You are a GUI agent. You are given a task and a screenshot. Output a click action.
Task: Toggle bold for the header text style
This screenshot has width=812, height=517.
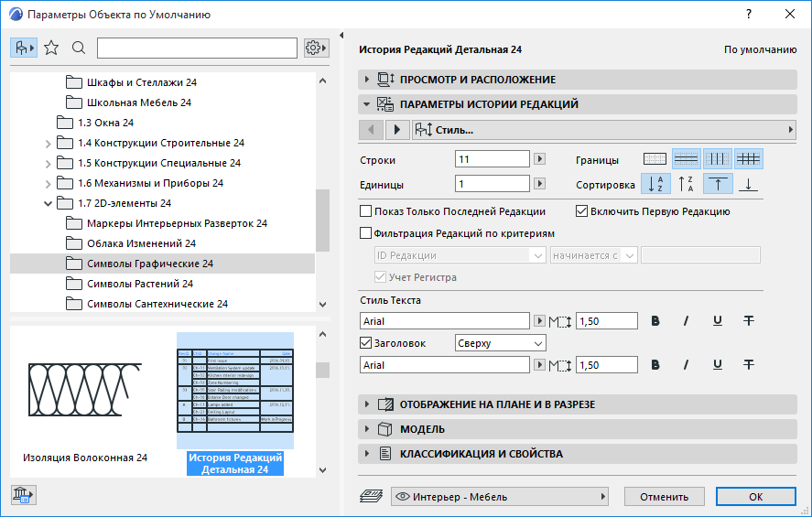click(x=655, y=365)
